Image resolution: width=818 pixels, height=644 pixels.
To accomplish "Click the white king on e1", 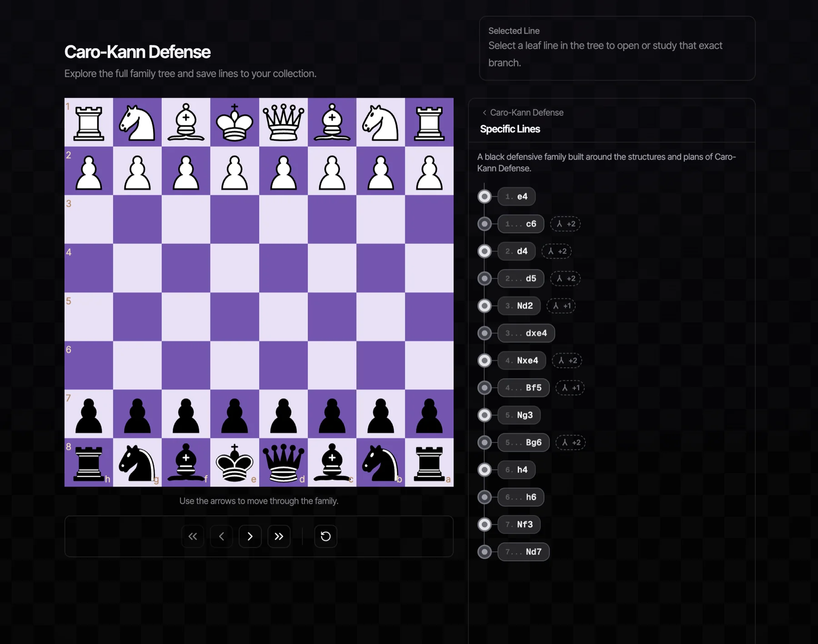I will 234,122.
